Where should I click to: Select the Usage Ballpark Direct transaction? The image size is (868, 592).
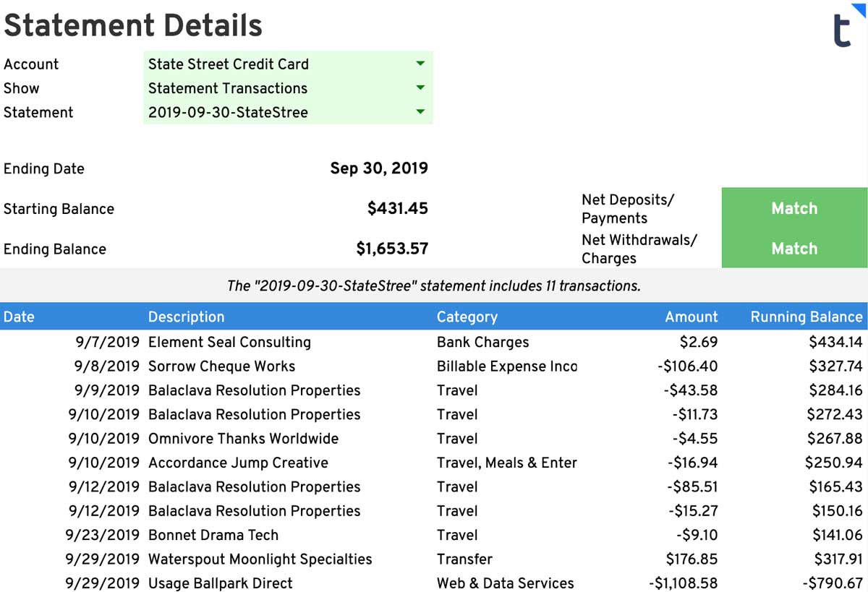click(434, 583)
